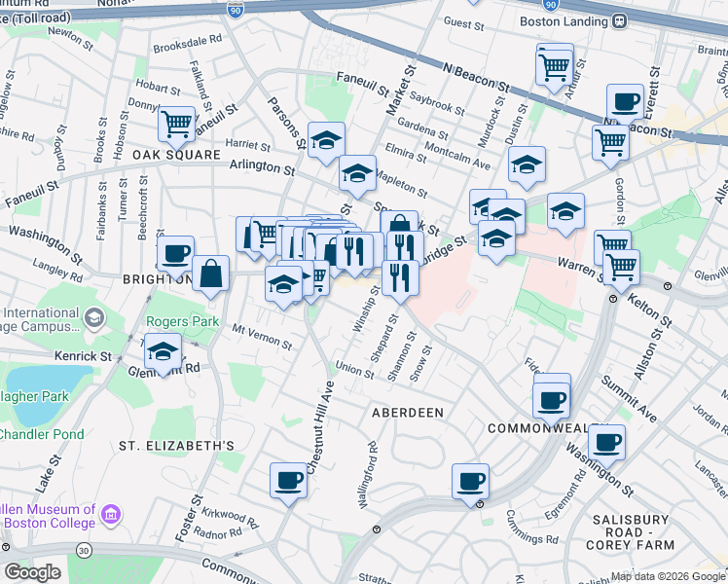Click the Union St street label
Screen dimensions: 728x584
coord(354,370)
